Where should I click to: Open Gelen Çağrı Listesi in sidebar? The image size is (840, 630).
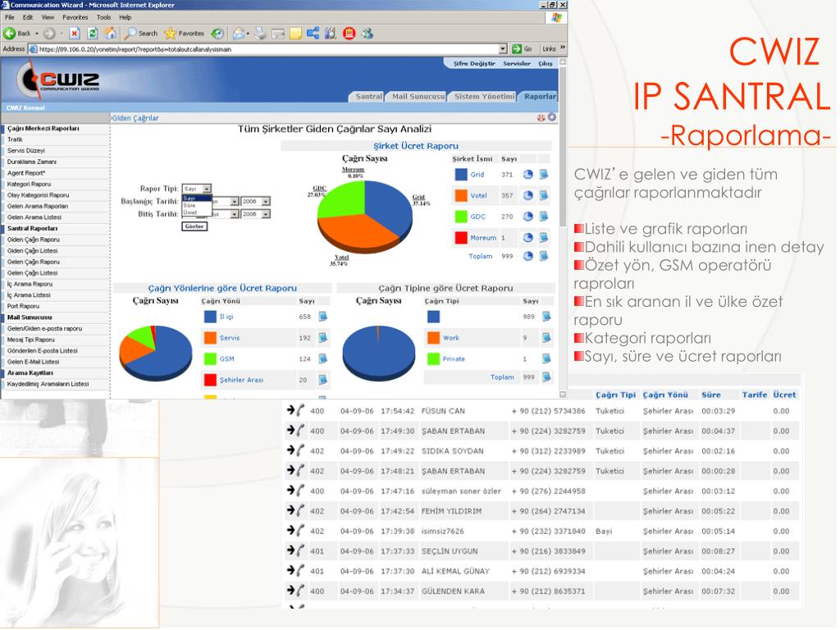(32, 272)
